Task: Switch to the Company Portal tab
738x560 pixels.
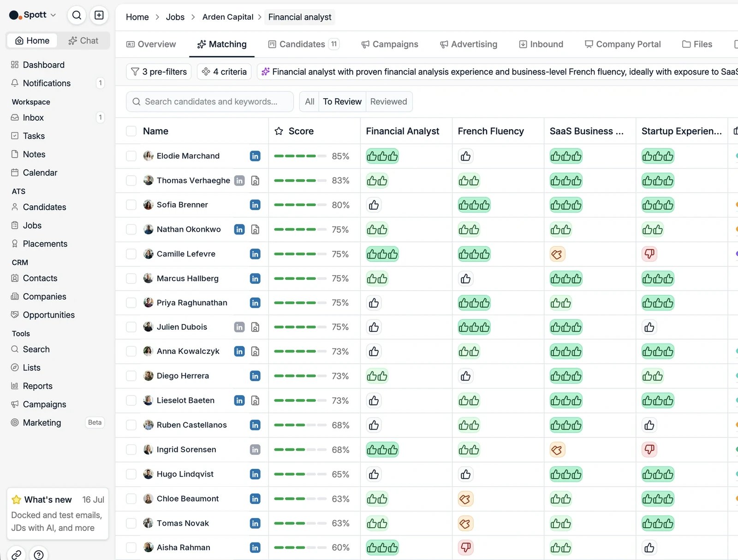Action: click(623, 44)
